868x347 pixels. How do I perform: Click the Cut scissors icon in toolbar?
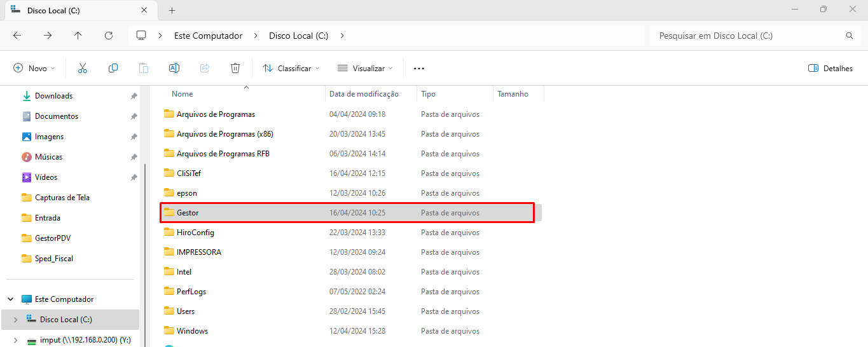pos(82,68)
